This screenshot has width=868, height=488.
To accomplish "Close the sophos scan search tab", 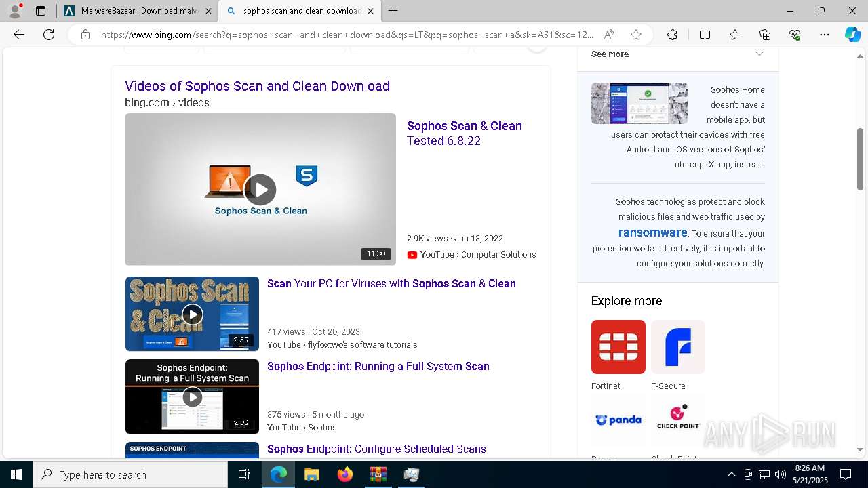I will click(370, 11).
